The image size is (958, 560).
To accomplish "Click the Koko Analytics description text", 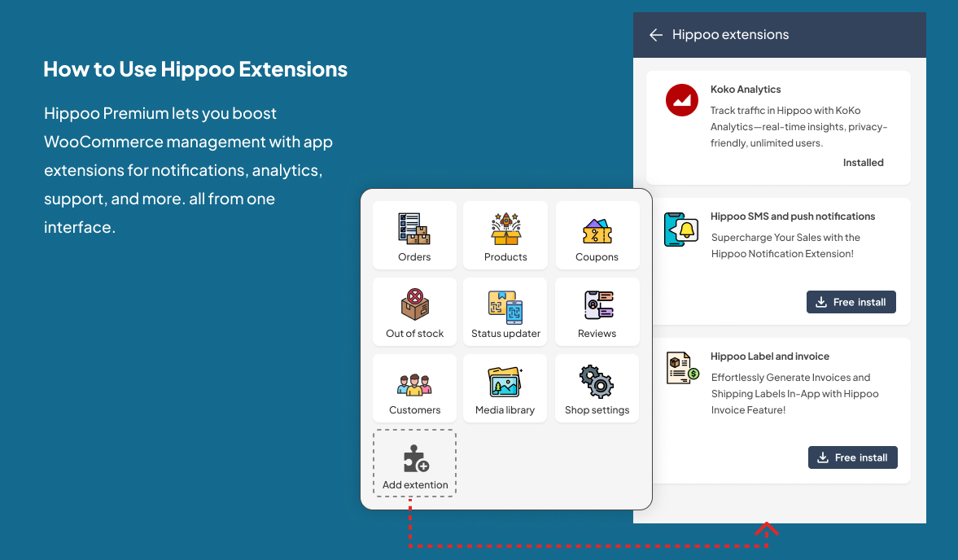I will 798,126.
